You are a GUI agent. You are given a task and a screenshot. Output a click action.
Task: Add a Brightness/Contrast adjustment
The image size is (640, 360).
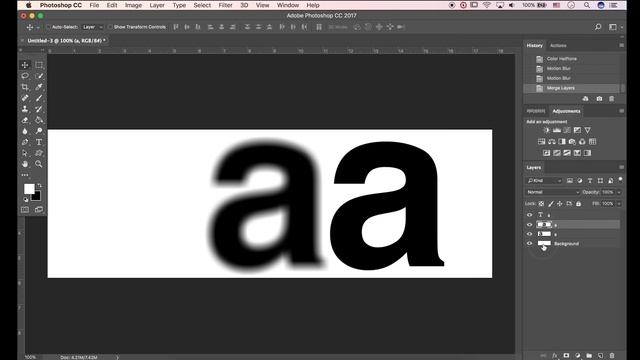point(547,130)
